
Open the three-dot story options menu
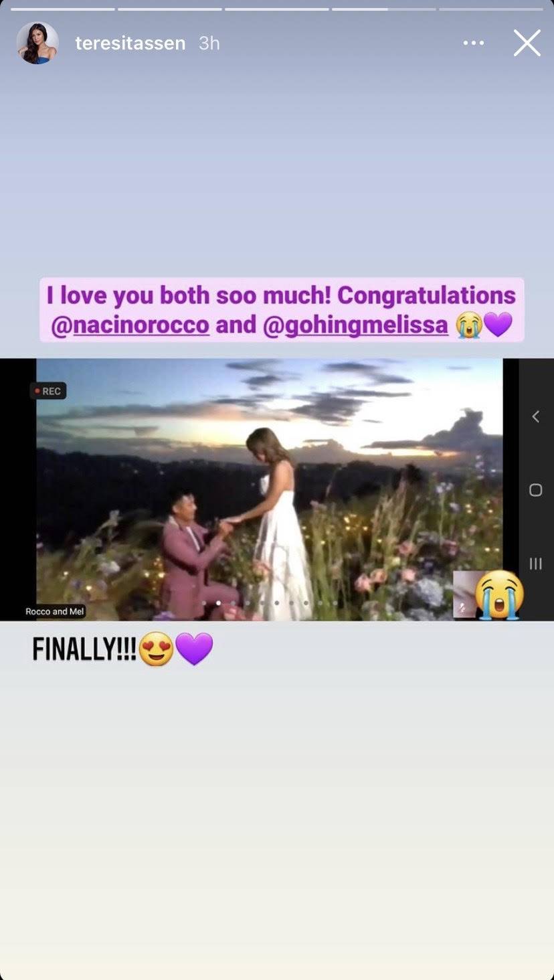pos(473,43)
